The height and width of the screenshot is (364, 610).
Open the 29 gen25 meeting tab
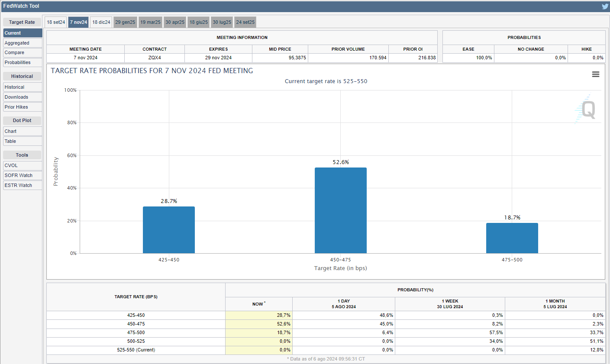(x=125, y=22)
